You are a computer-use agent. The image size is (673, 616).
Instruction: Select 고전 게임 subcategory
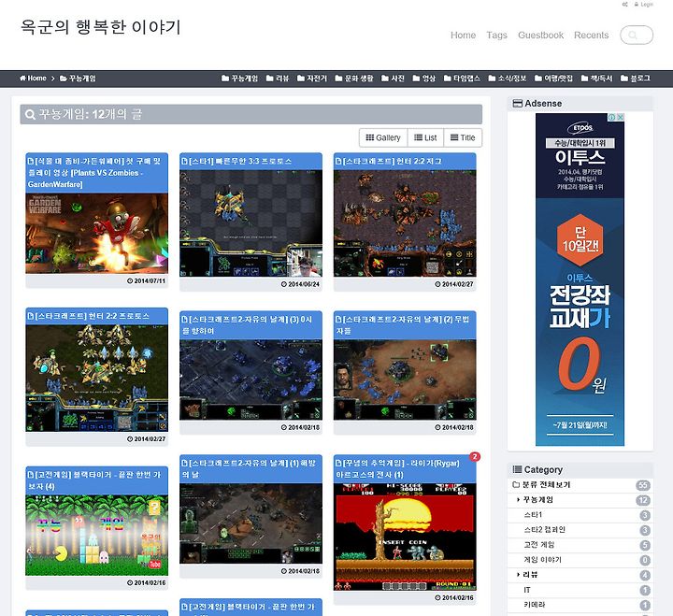coord(539,545)
